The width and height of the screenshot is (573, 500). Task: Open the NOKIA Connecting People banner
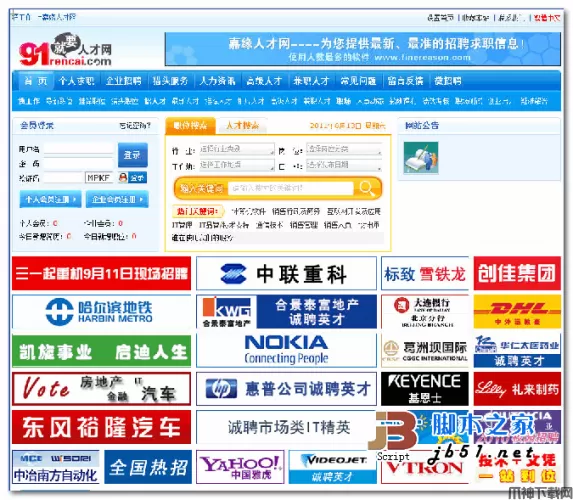286,350
